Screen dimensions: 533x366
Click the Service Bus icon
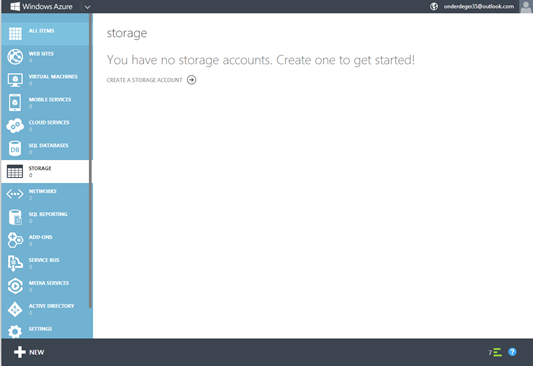tap(15, 263)
